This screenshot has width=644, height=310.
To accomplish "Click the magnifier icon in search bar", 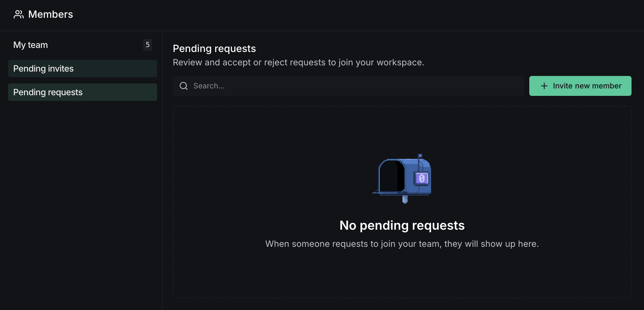I will 184,86.
